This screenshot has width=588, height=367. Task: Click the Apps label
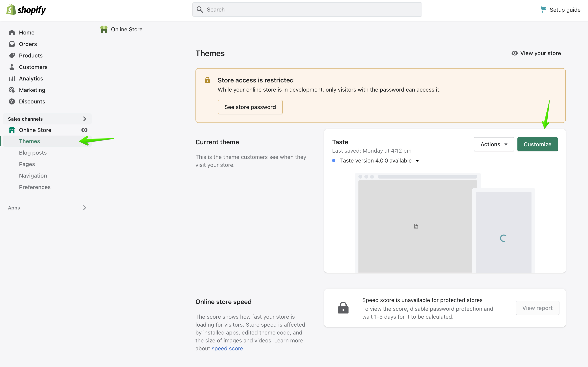coord(14,208)
